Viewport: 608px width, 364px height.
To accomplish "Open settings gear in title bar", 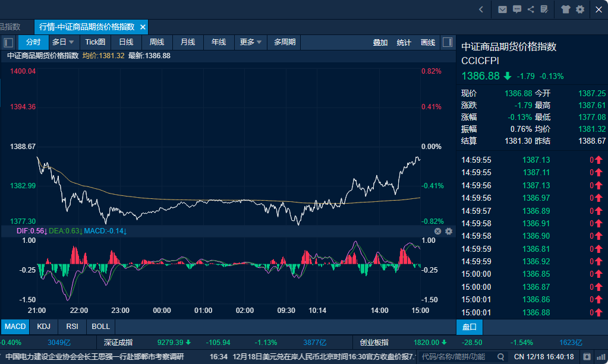I will pyautogui.click(x=580, y=9).
